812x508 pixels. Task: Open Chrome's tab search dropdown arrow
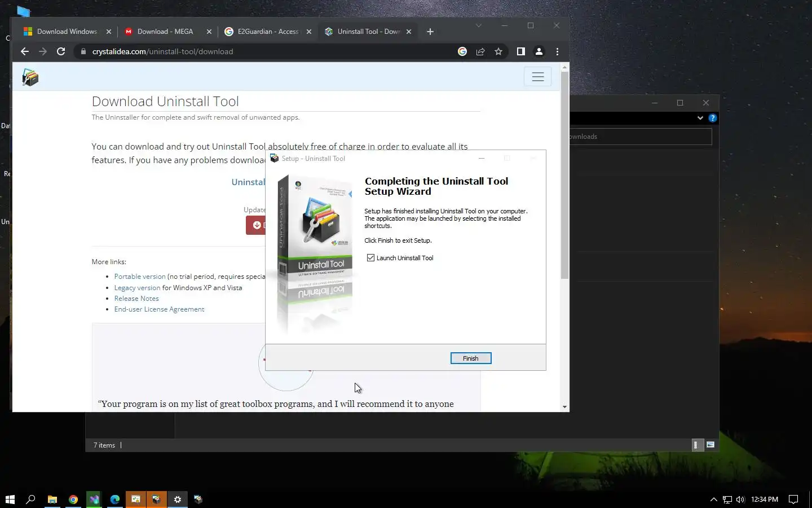[478, 25]
